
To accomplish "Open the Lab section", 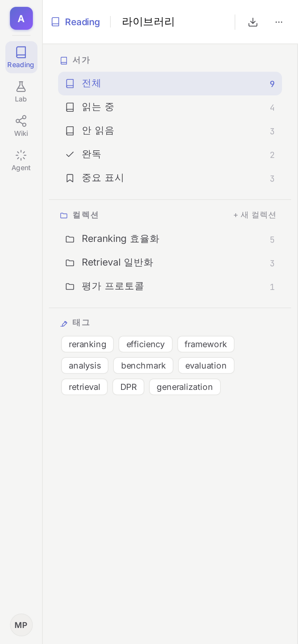I will tap(21, 92).
